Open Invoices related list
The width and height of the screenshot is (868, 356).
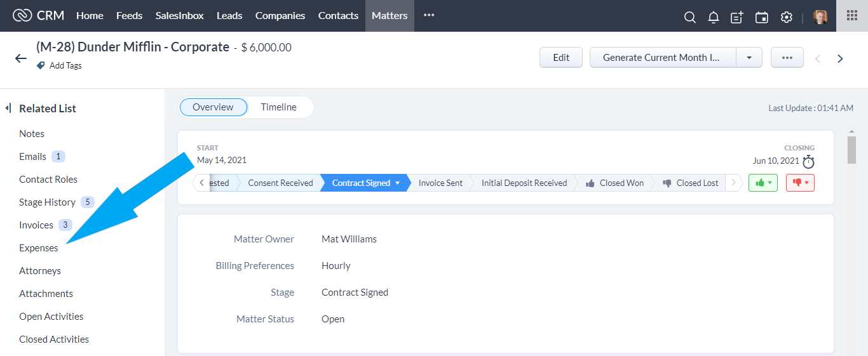pos(36,225)
